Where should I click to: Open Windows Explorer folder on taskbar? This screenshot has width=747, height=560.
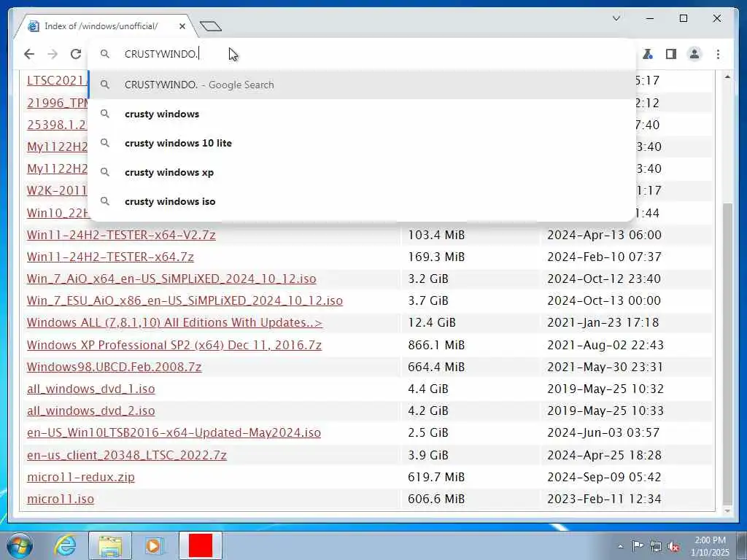click(x=110, y=545)
